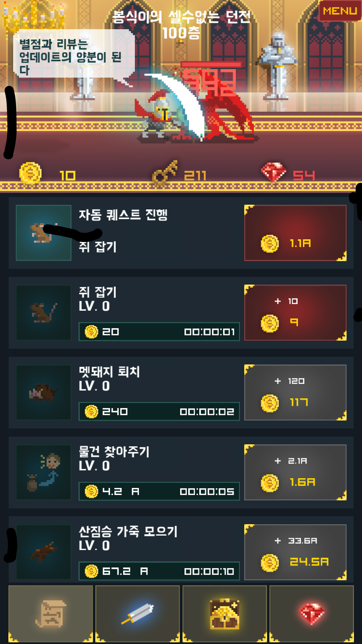The height and width of the screenshot is (644, 362).
Task: Tap the gold coin currency counter
Action: click(48, 174)
